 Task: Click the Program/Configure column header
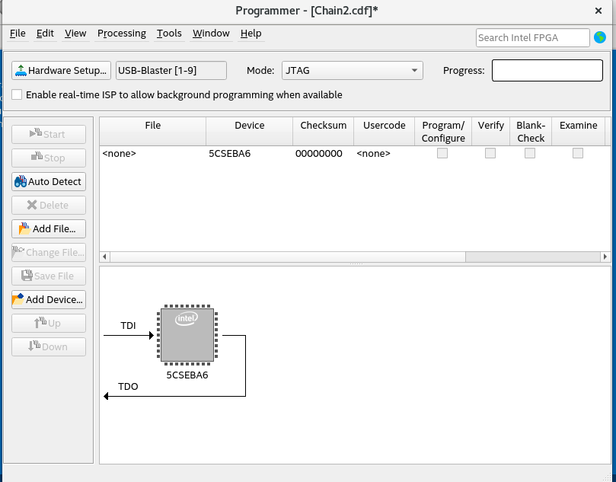point(443,131)
